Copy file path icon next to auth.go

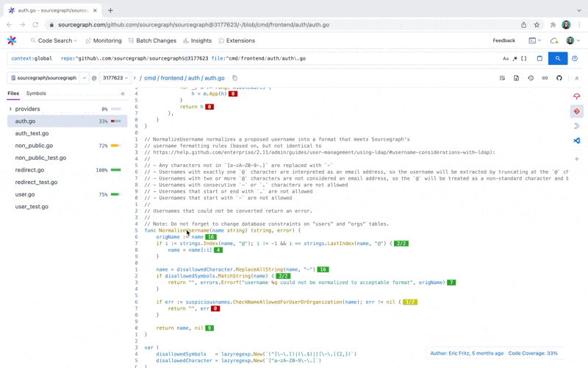coord(234,78)
